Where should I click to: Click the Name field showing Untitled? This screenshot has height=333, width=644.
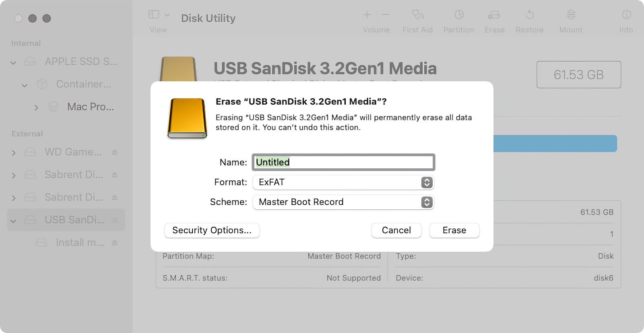point(343,162)
